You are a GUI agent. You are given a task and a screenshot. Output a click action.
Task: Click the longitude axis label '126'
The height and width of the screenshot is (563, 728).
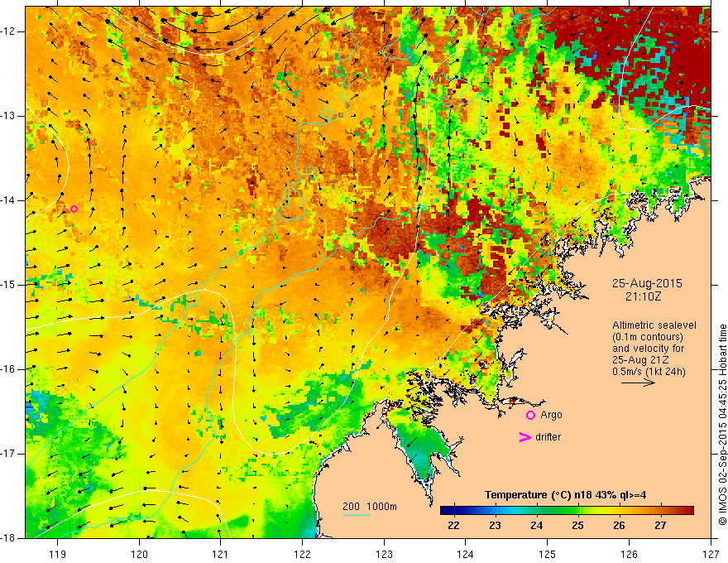coord(629,554)
